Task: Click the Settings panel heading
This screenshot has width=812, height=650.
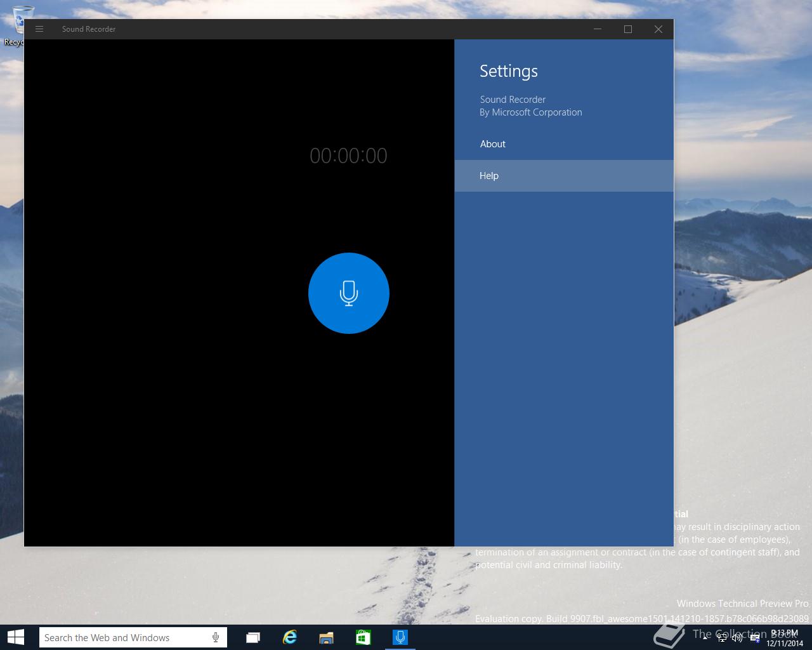Action: click(509, 71)
